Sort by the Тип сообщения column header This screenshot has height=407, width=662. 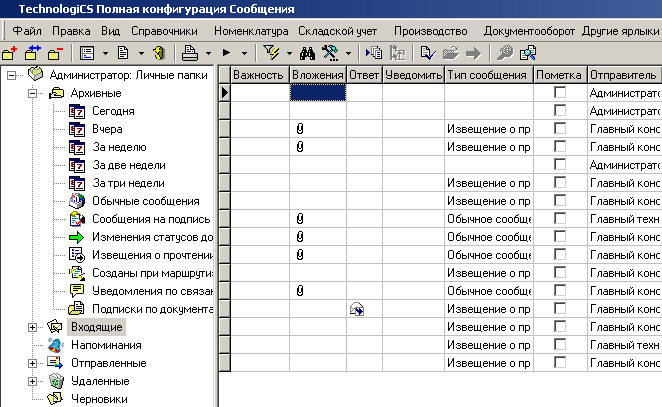pyautogui.click(x=488, y=75)
